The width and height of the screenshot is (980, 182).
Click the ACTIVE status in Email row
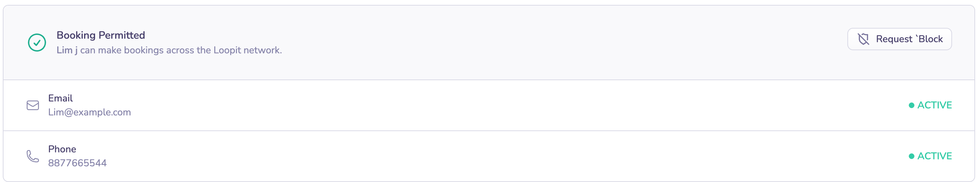[934, 105]
